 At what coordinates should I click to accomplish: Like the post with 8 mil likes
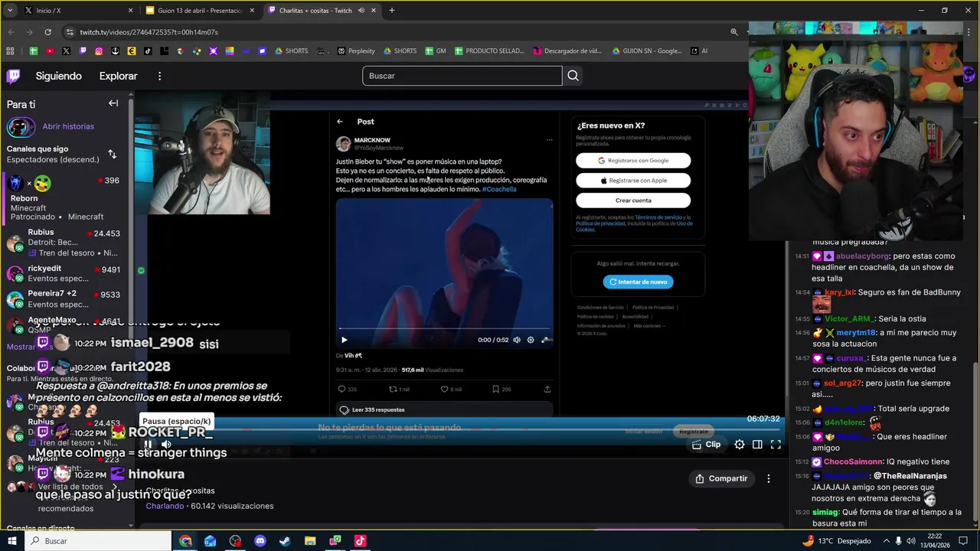click(450, 389)
